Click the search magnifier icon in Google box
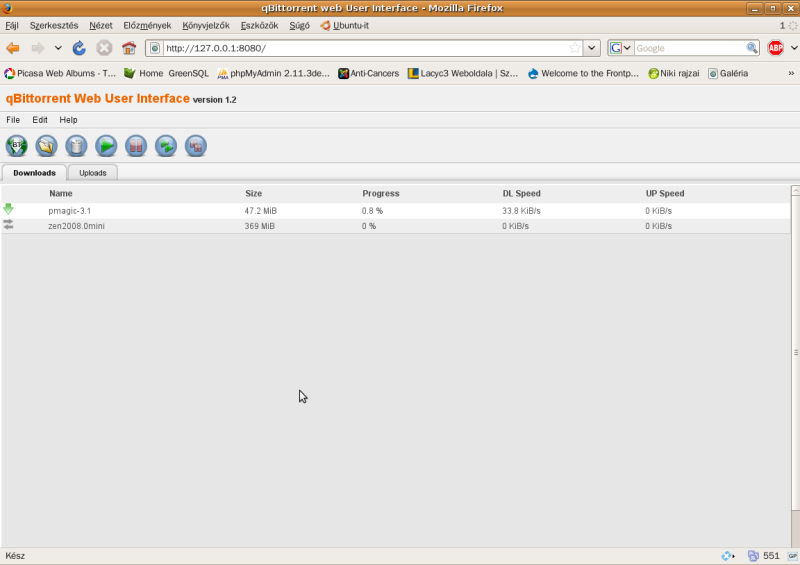The width and height of the screenshot is (800, 565). tap(752, 48)
